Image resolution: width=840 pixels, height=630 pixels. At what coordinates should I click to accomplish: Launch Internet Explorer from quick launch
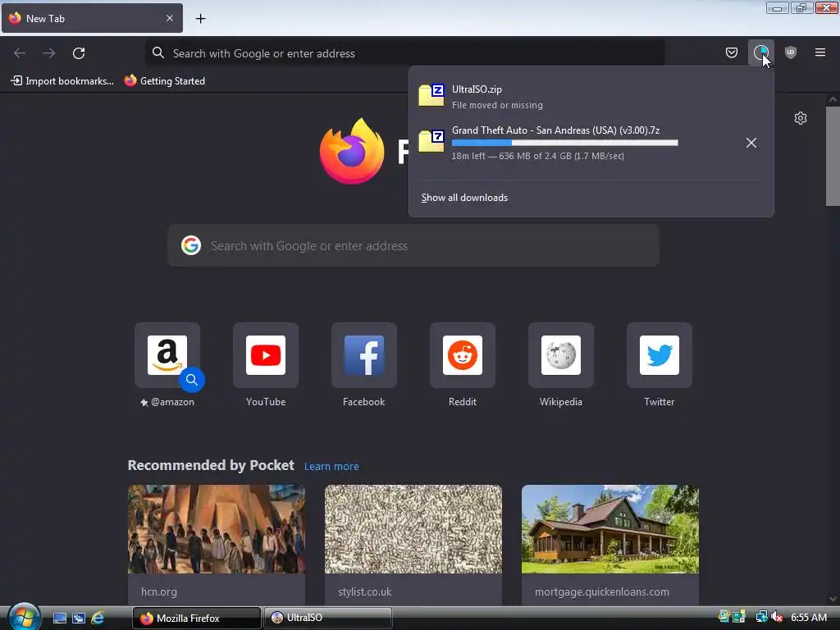(98, 619)
